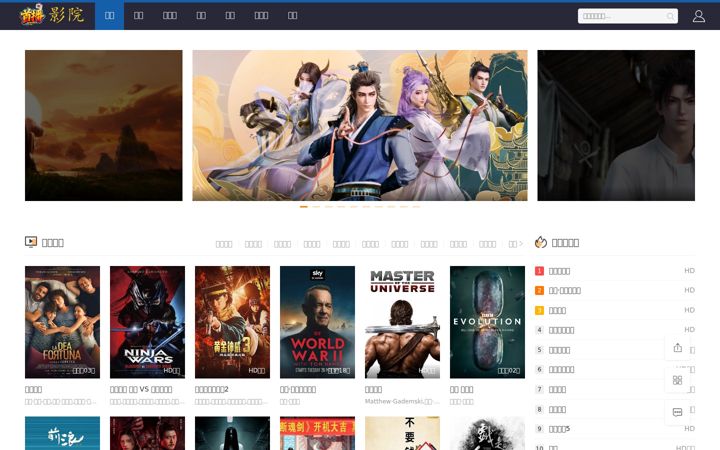Click the floating QR code grid icon
The height and width of the screenshot is (450, 720).
coord(678,380)
